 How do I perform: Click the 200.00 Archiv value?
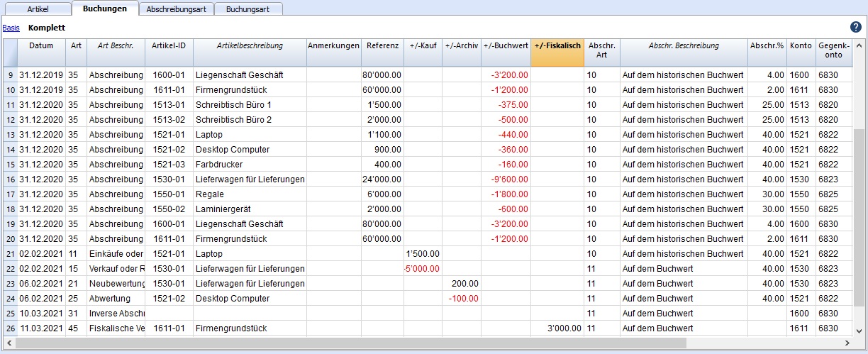pos(462,283)
